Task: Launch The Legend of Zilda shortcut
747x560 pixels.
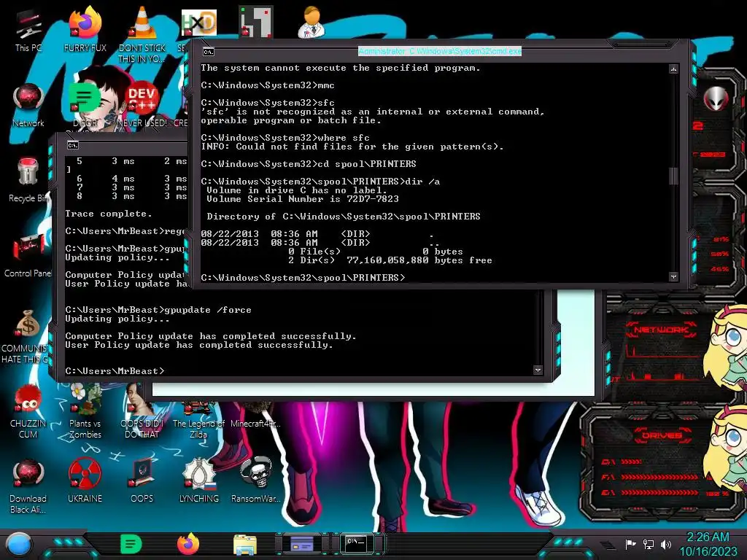Action: [x=198, y=420]
